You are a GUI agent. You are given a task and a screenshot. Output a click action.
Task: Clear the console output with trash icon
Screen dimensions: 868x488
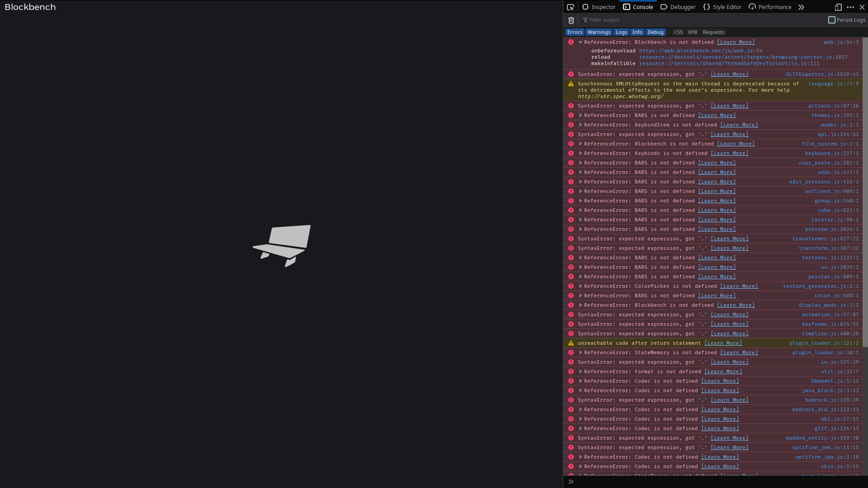[x=571, y=20]
